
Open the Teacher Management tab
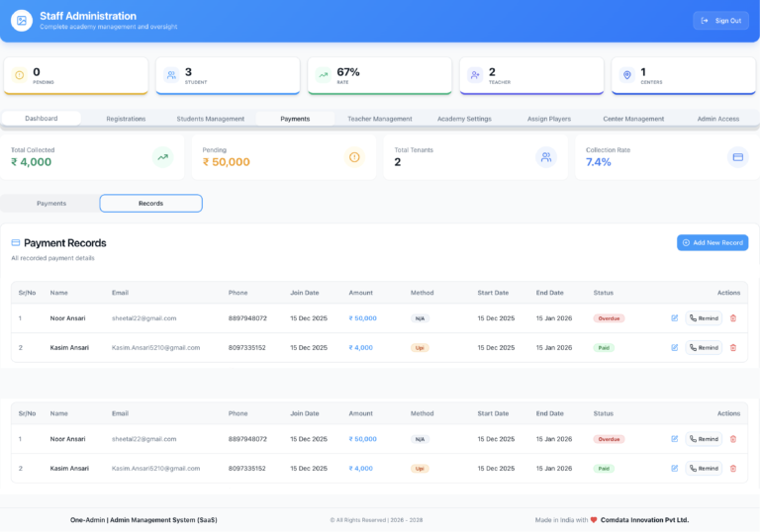click(x=379, y=119)
